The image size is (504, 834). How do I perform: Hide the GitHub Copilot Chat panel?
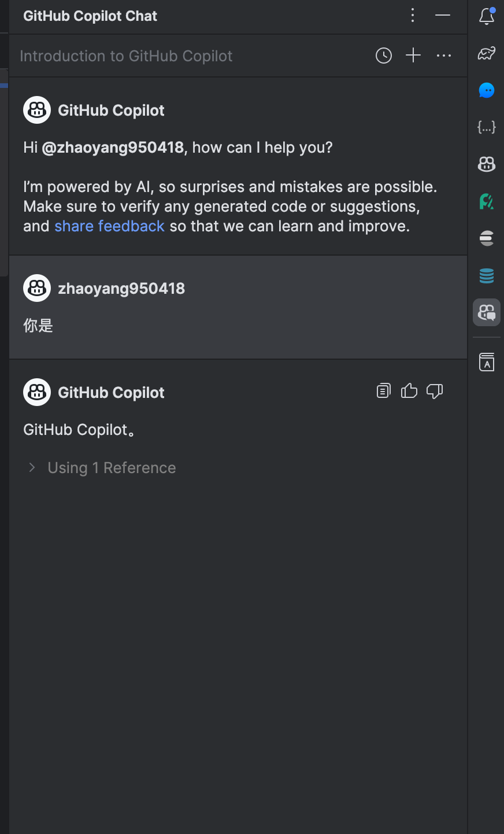[x=443, y=15]
